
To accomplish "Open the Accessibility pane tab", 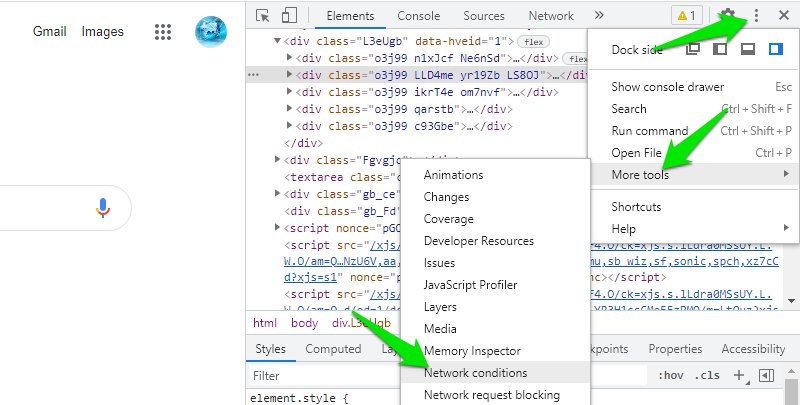I will click(753, 349).
